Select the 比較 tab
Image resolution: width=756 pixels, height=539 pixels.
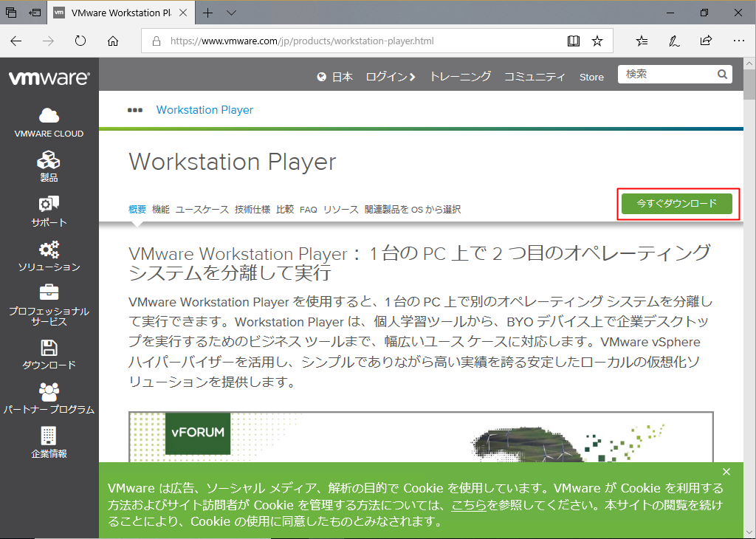tap(285, 209)
